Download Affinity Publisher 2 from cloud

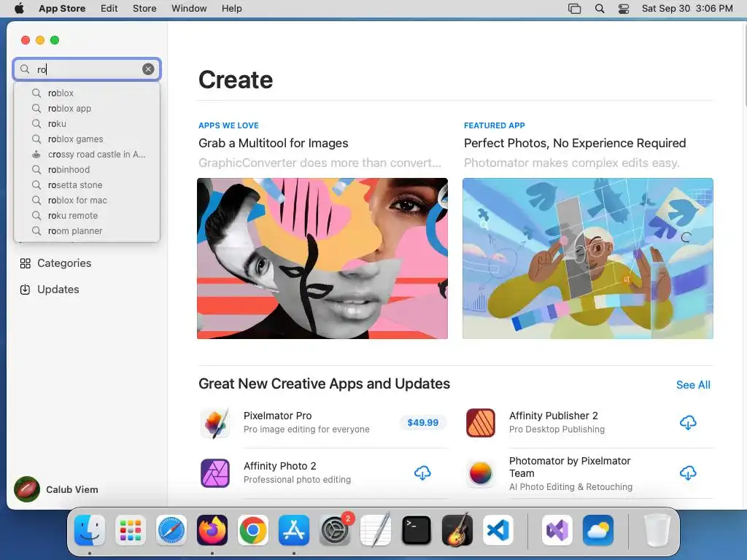(688, 422)
